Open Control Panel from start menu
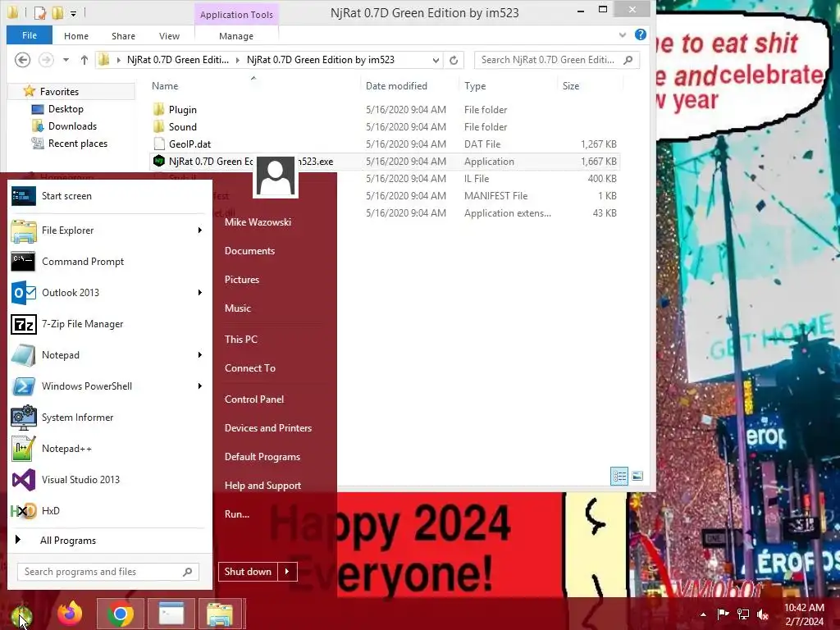The height and width of the screenshot is (630, 840). click(x=254, y=399)
